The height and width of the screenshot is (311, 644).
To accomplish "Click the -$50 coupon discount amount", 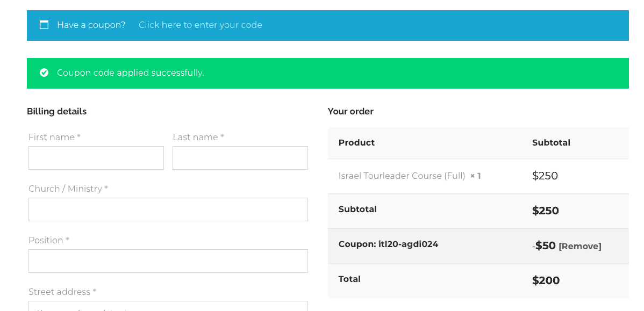I will click(x=544, y=246).
